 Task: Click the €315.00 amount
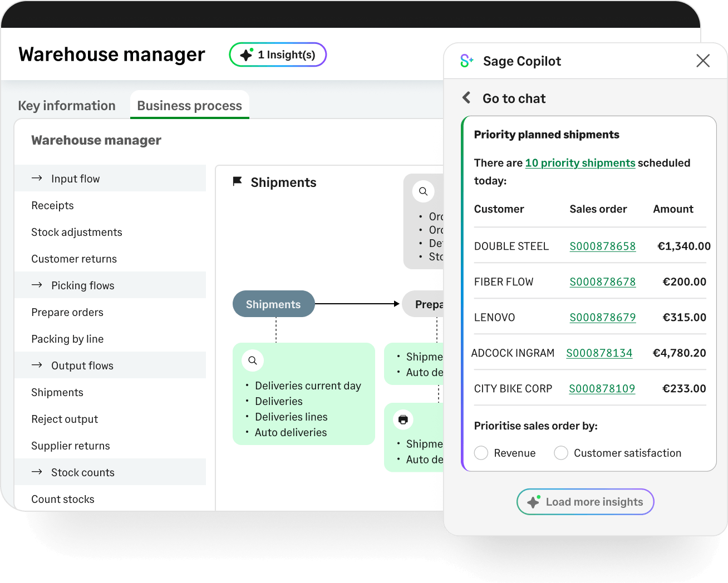pos(684,318)
